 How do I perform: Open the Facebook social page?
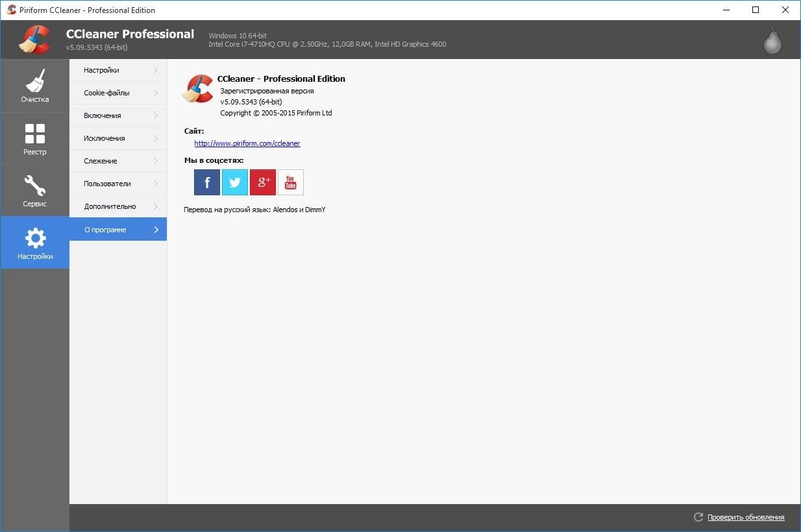207,182
